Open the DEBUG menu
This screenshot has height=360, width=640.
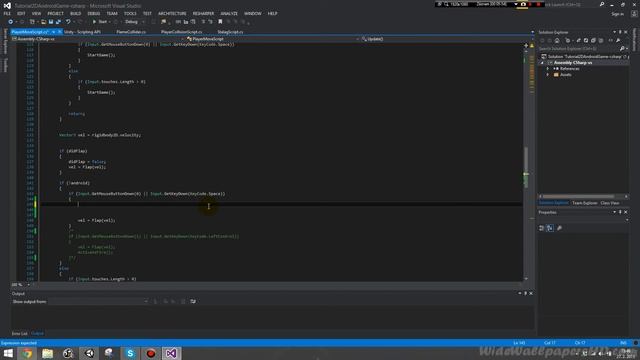click(x=94, y=13)
